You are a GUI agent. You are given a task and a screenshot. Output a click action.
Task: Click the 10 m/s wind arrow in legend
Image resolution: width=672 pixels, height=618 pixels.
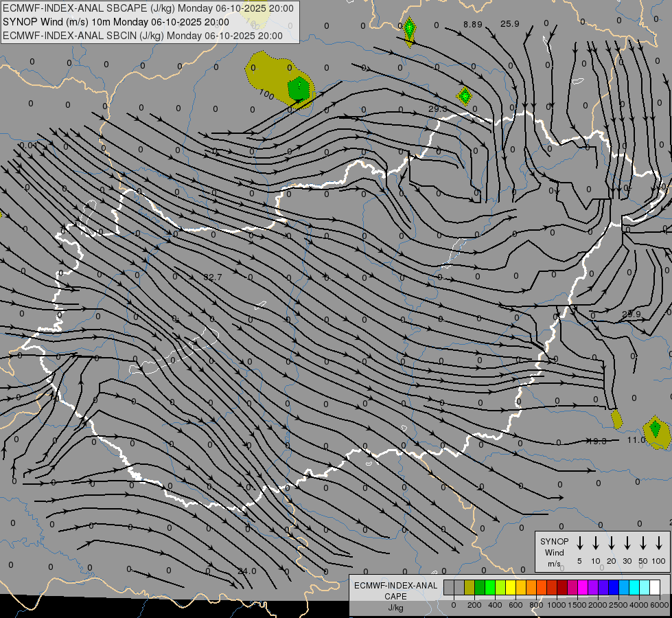point(596,543)
